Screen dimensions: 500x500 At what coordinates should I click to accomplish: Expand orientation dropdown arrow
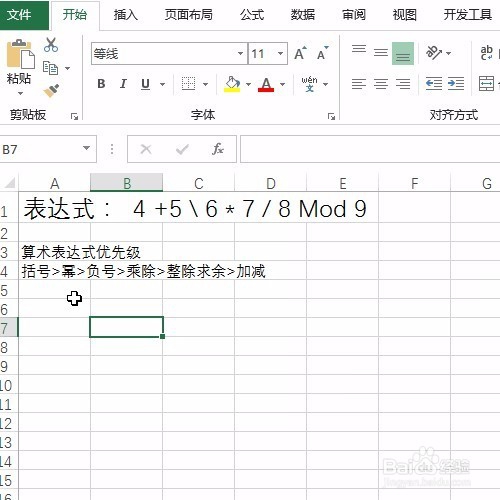tap(448, 53)
